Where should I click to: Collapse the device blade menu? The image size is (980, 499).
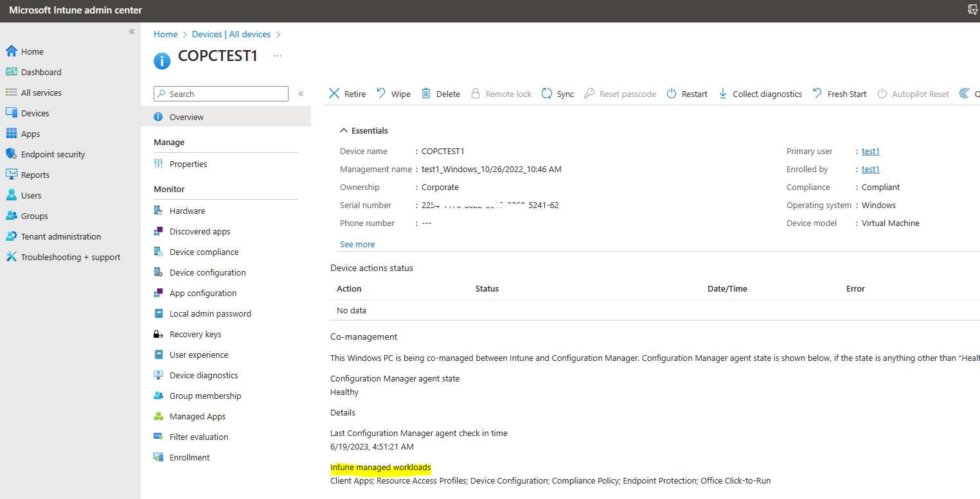(x=301, y=93)
